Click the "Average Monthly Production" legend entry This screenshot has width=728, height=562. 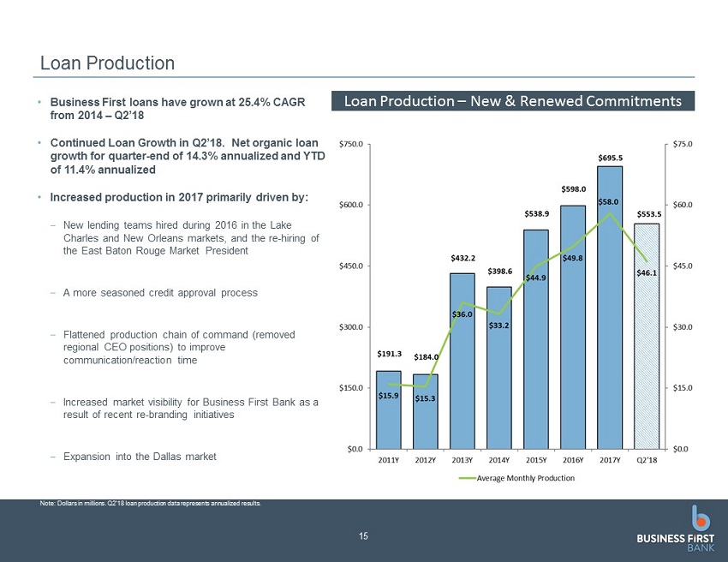point(516,478)
